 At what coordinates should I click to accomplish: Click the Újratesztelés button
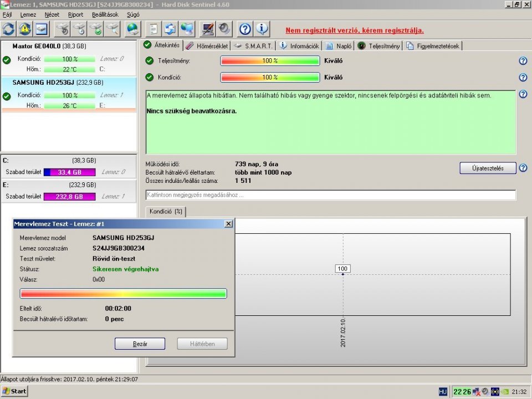[x=488, y=168]
